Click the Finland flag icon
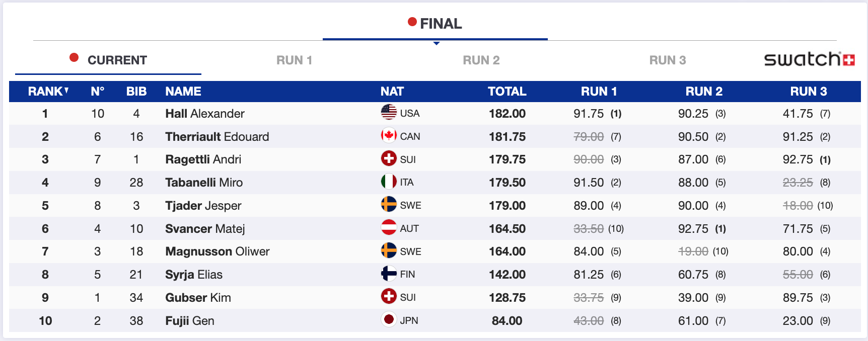 (x=389, y=274)
